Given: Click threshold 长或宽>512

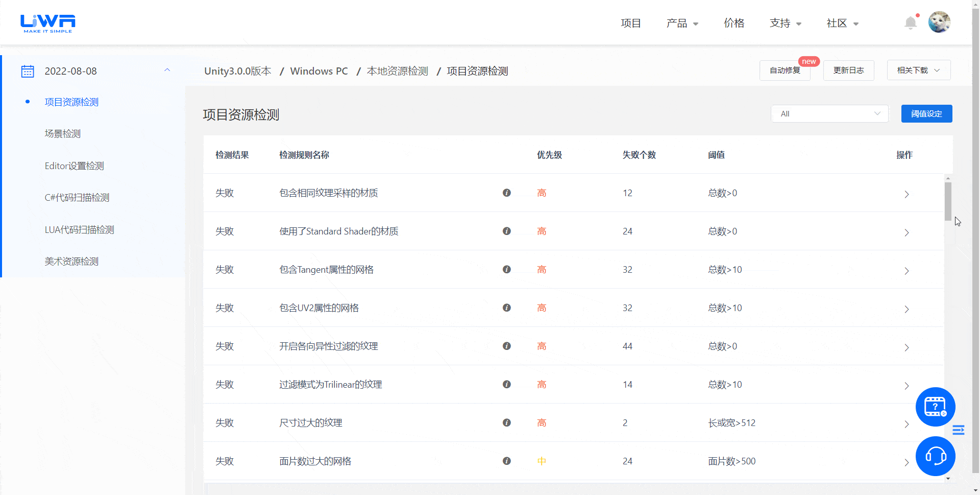Looking at the screenshot, I should point(732,422).
